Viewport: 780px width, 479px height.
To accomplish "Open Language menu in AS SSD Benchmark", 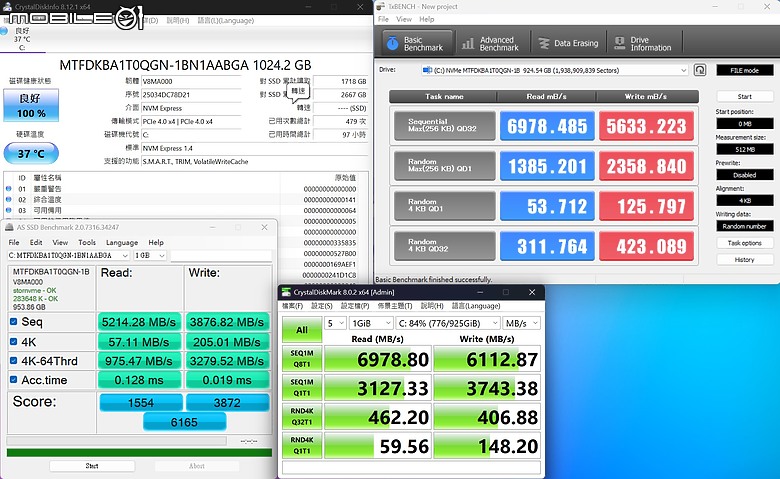I will [122, 242].
